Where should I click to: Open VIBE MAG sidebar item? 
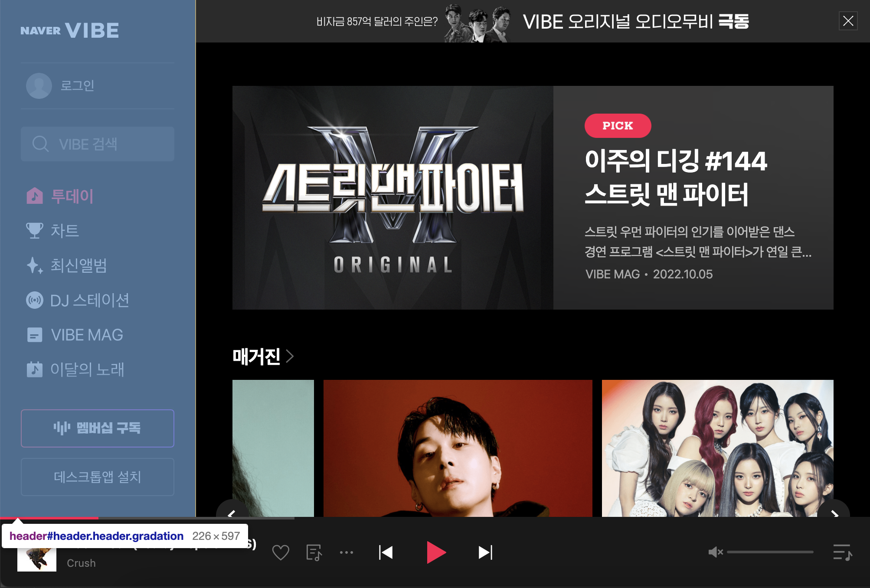coord(87,335)
